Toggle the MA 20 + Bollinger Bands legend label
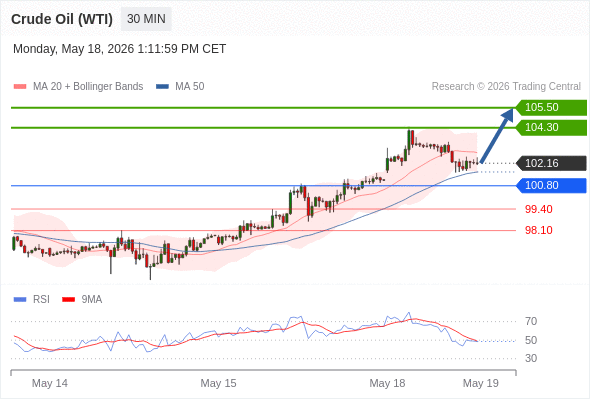This screenshot has width=590, height=400. [x=88, y=87]
